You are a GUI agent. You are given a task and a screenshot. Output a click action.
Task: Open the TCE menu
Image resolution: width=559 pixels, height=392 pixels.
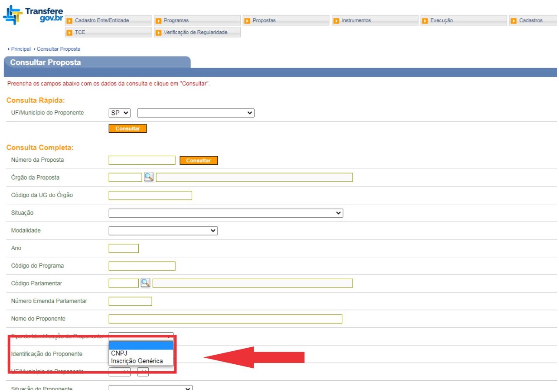pos(108,33)
